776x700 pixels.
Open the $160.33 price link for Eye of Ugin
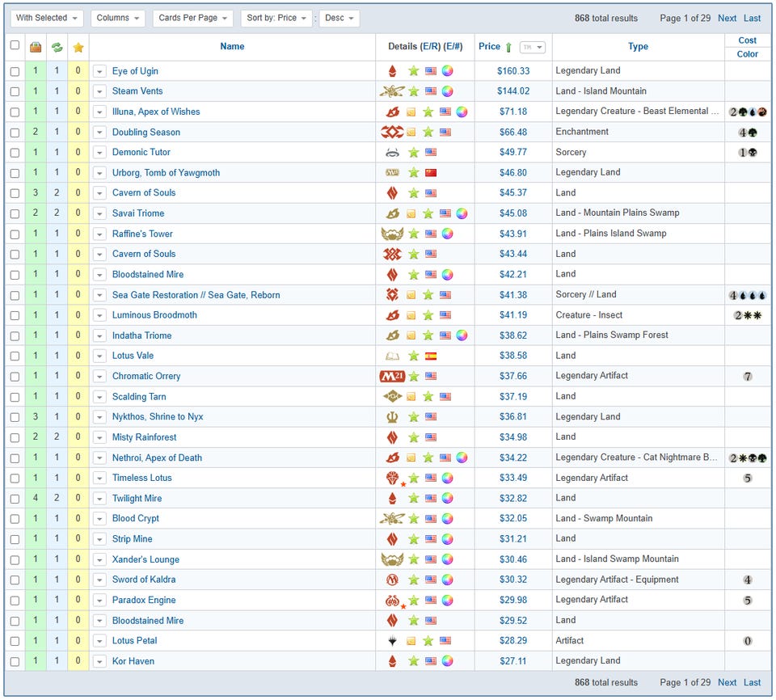(x=513, y=71)
